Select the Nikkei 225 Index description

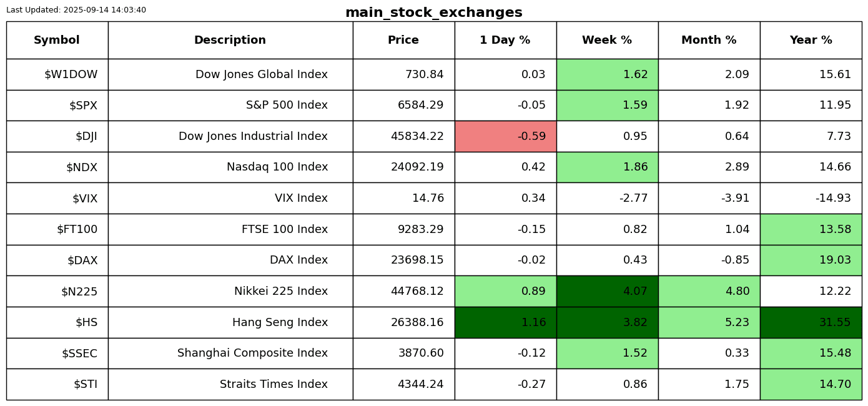pos(280,292)
